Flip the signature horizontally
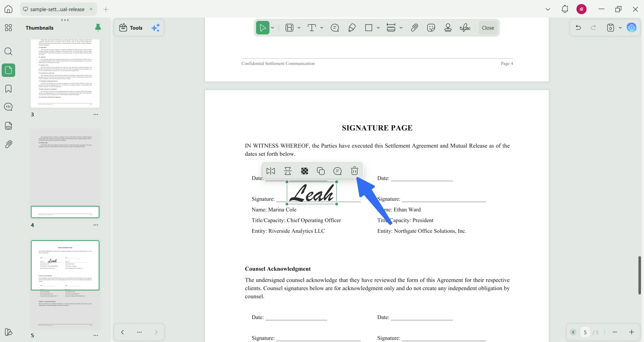 click(x=271, y=171)
